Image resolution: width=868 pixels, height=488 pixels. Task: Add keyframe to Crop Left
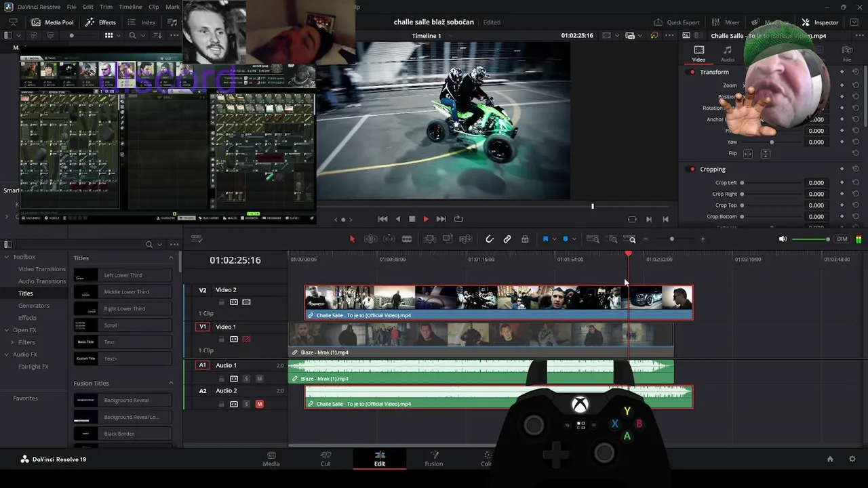click(842, 183)
